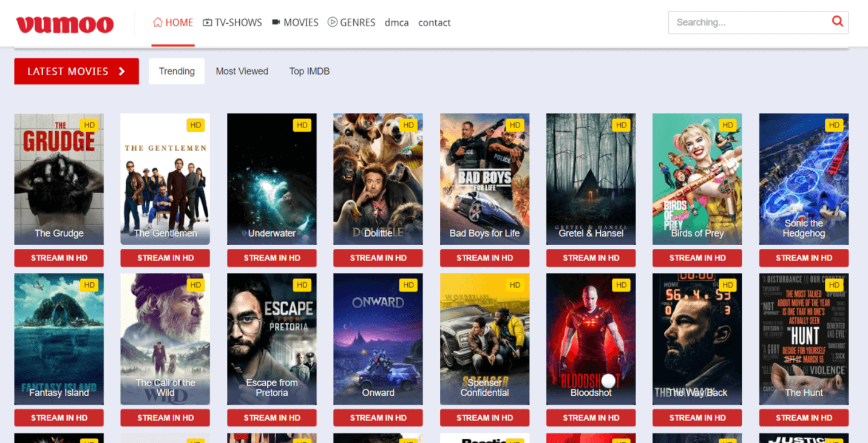The width and height of the screenshot is (868, 443).
Task: Stream Bad Boys for Life in HD
Action: (x=484, y=258)
